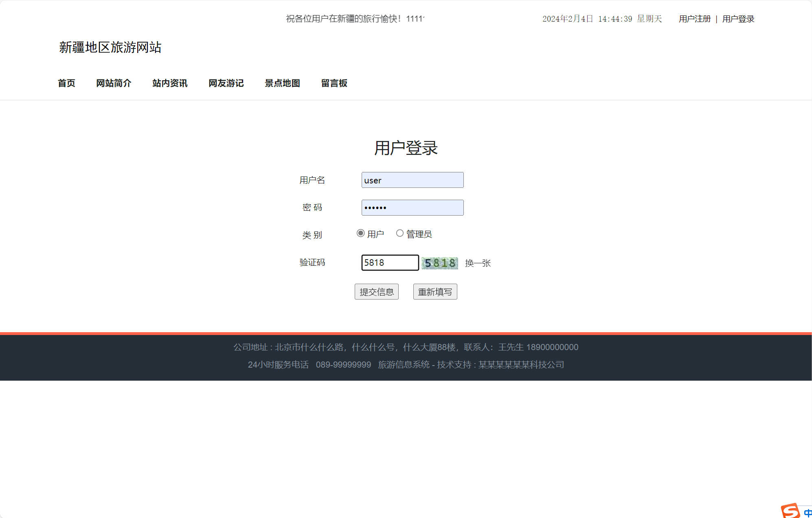Refresh captcha by clicking 换一张
The height and width of the screenshot is (518, 812).
[478, 263]
